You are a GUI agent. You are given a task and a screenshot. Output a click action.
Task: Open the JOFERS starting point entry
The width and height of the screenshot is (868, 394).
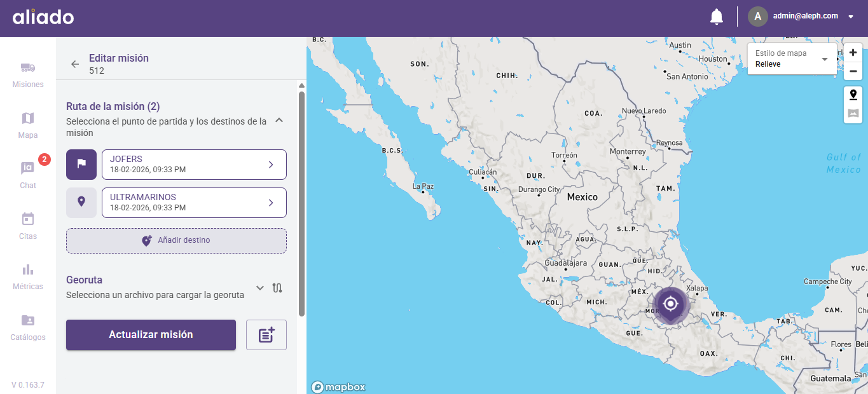pos(194,165)
